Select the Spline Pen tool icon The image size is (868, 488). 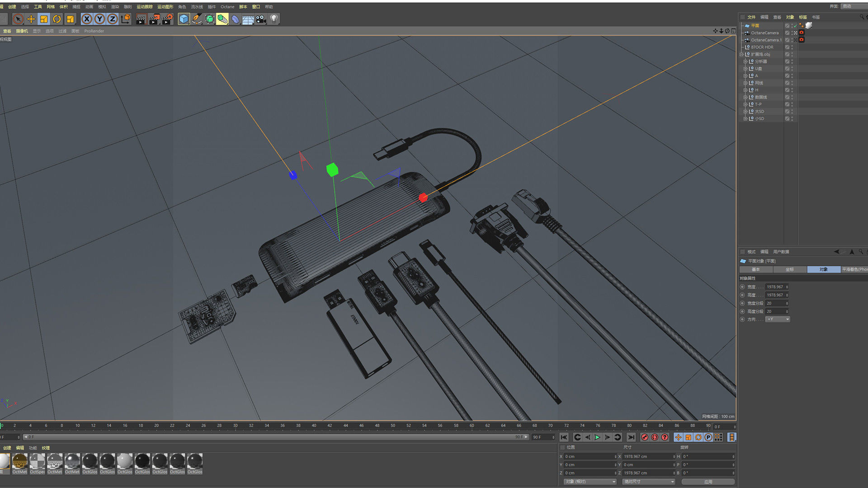click(197, 19)
